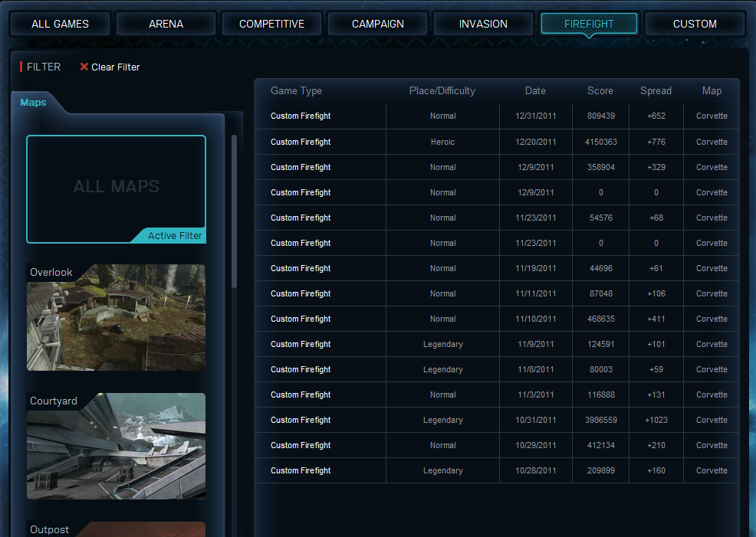The width and height of the screenshot is (756, 537).
Task: Click the score value 116888
Action: [601, 395]
